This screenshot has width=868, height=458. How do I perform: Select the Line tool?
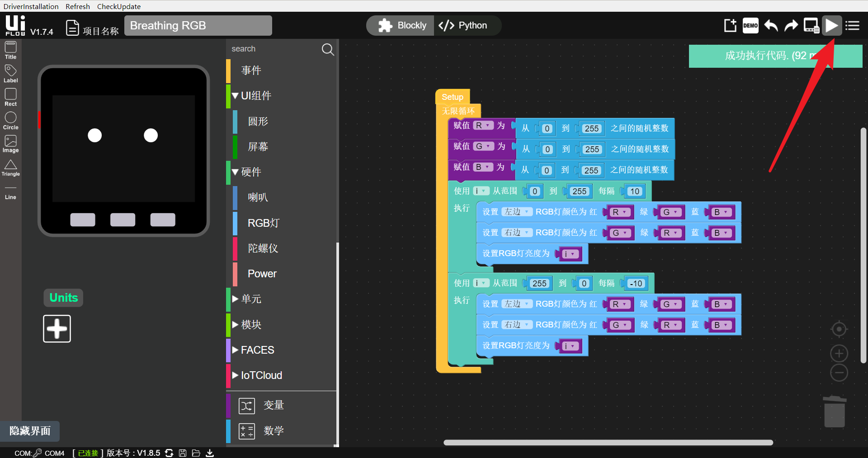(x=10, y=192)
